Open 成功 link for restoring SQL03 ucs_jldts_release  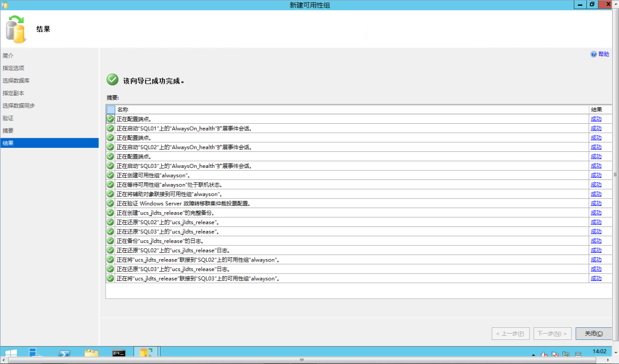click(596, 232)
